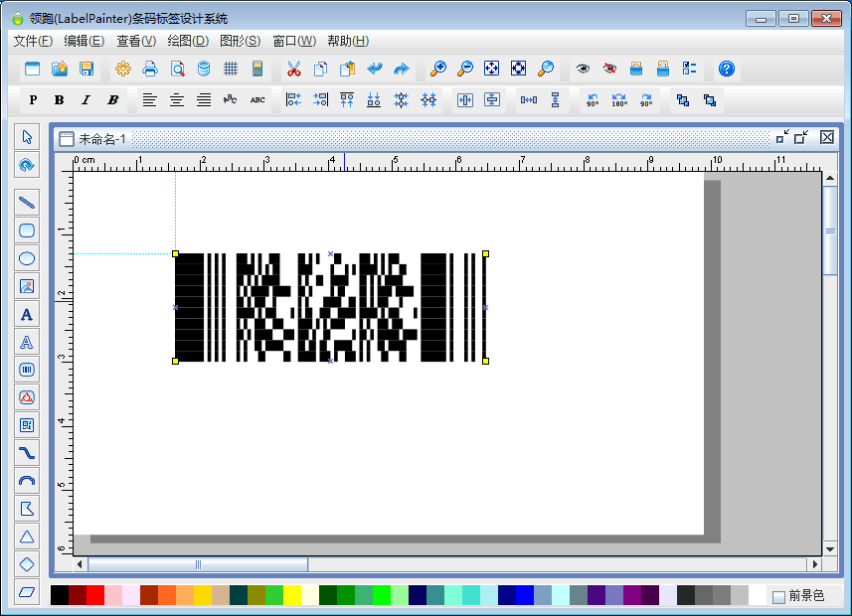Screen dimensions: 852x616
Task: Toggle the grid display icon
Action: pyautogui.click(x=231, y=69)
